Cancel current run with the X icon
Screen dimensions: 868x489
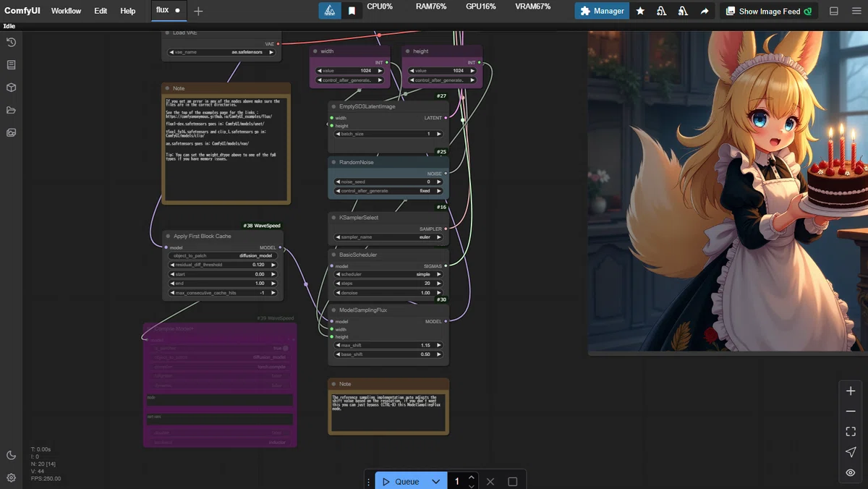click(490, 482)
